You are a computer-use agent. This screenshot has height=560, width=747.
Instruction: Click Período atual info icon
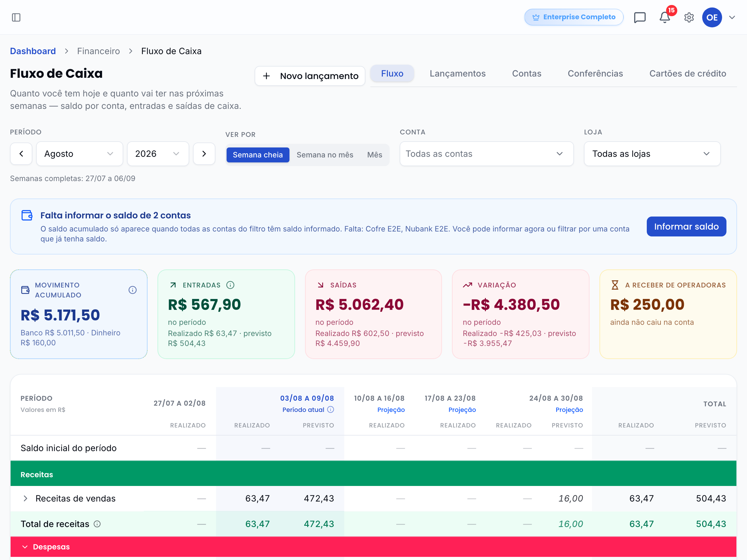tap(331, 410)
